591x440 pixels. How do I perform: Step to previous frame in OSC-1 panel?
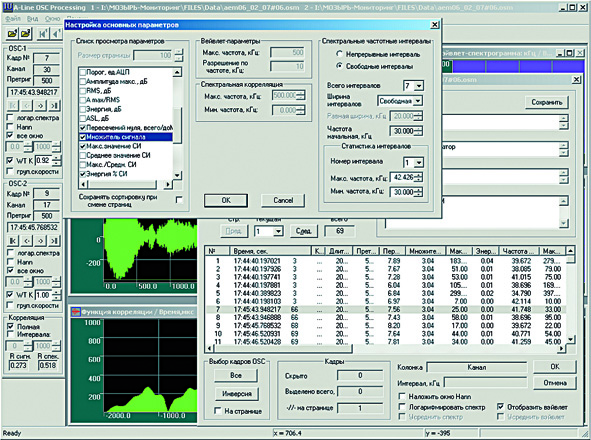pos(27,106)
